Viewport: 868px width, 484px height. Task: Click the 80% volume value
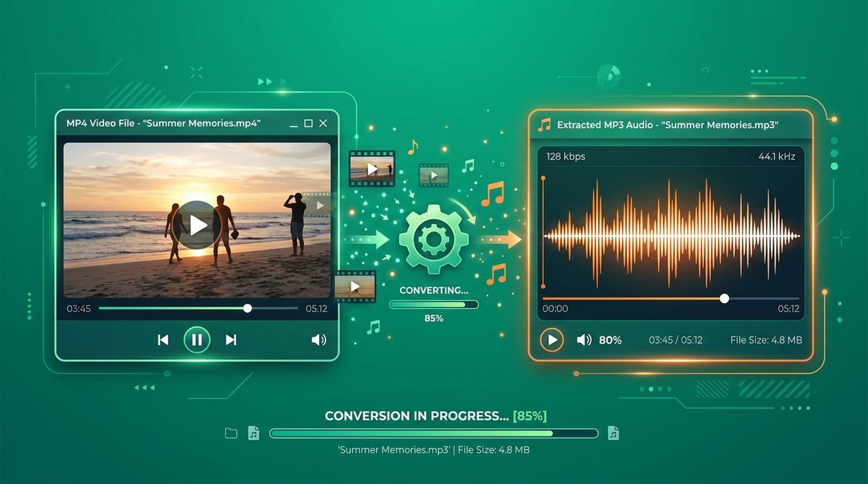[x=610, y=339]
